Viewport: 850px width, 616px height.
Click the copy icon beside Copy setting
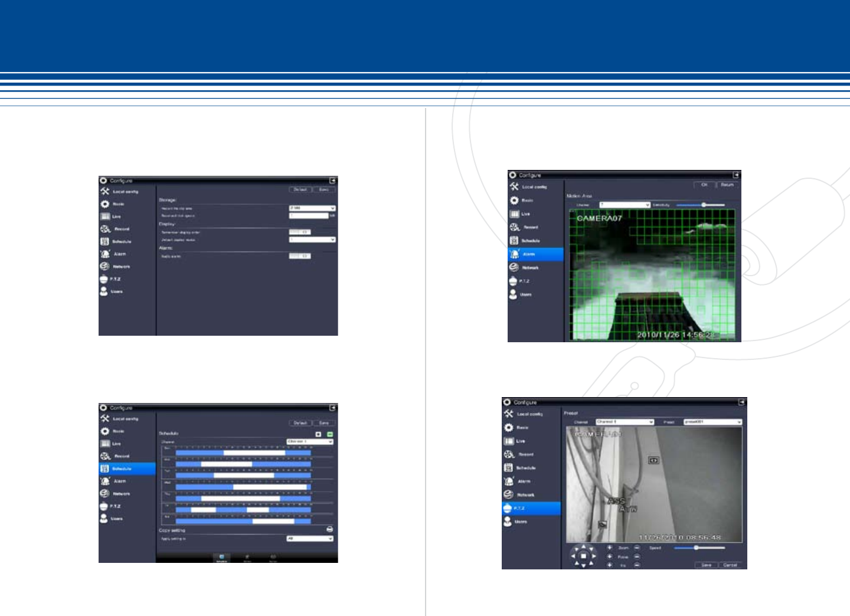click(330, 529)
